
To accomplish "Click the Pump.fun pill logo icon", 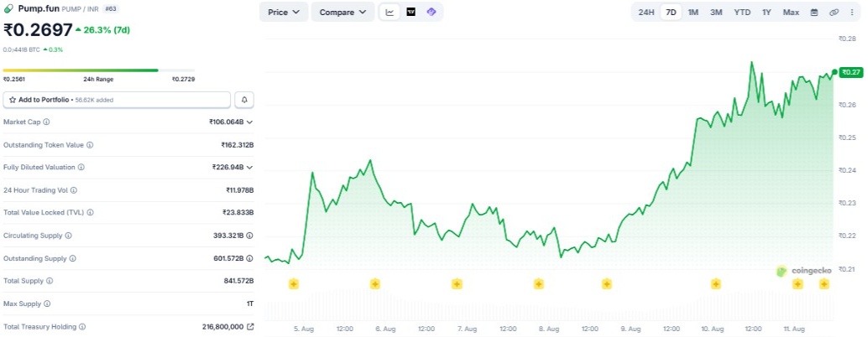I will 8,9.
